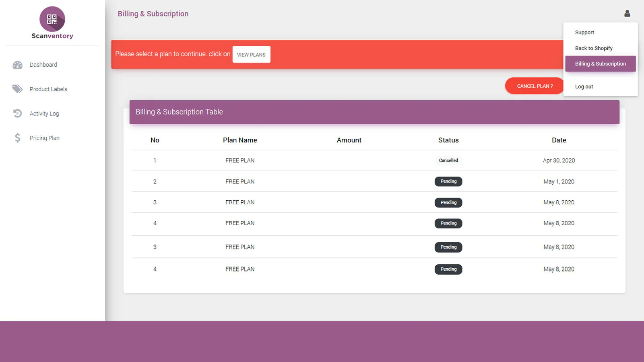Open Activity Log from sidebar

[x=44, y=114]
